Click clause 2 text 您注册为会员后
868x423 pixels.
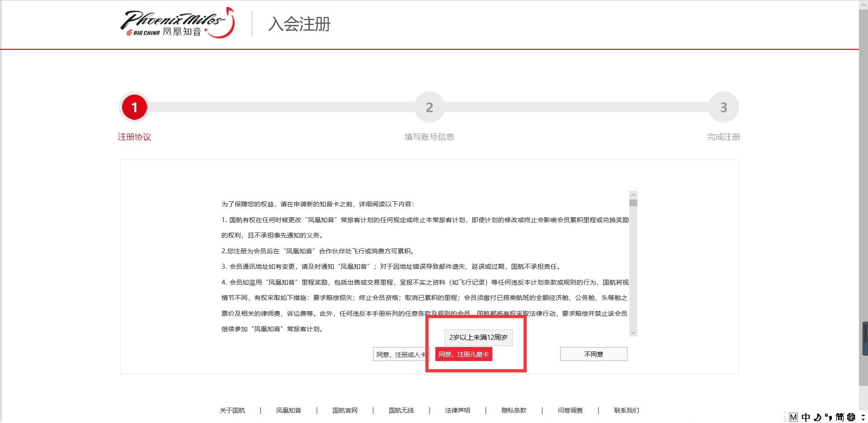(x=318, y=251)
